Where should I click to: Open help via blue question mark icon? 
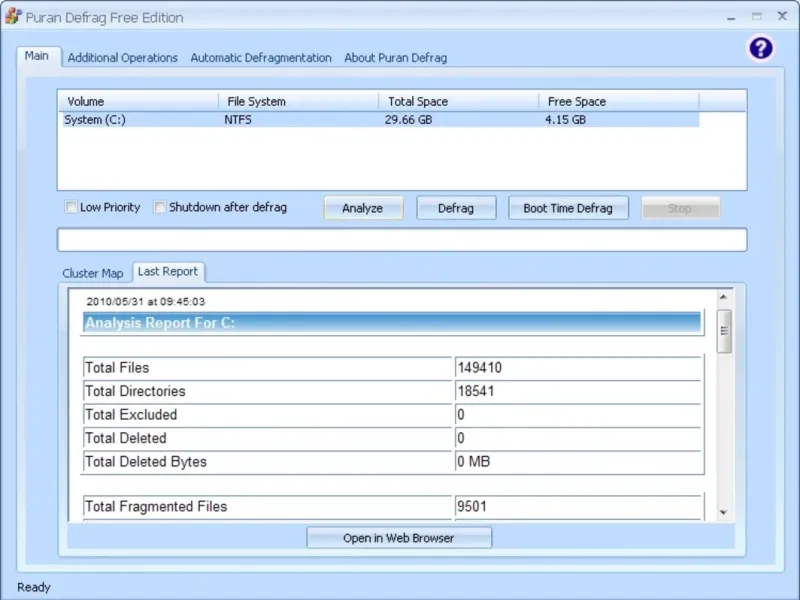coord(761,48)
